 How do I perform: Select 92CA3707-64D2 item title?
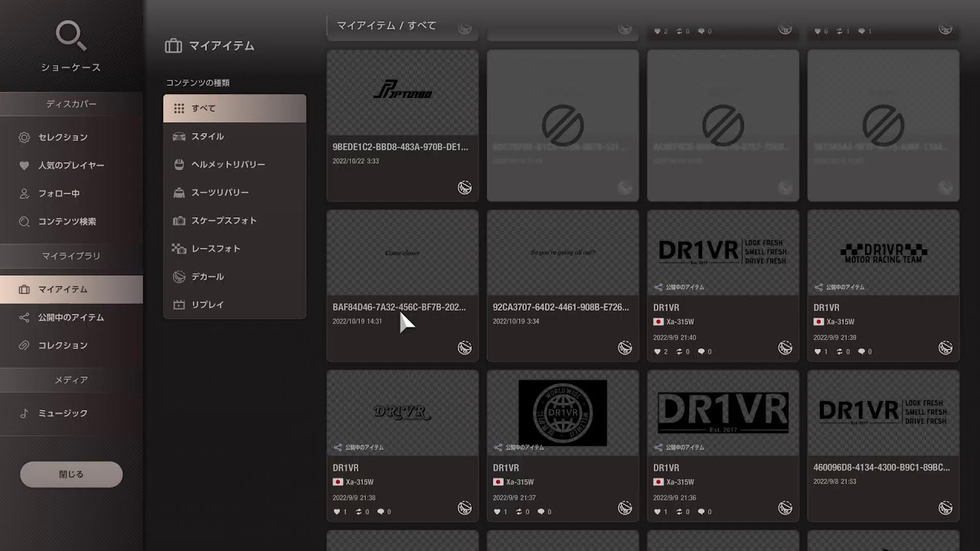[561, 307]
